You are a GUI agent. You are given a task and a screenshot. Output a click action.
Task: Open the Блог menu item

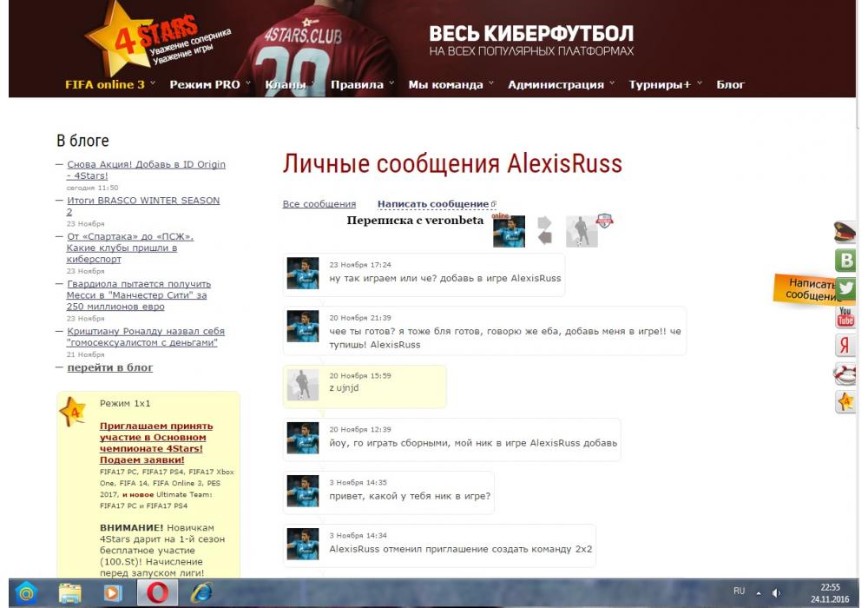(730, 84)
